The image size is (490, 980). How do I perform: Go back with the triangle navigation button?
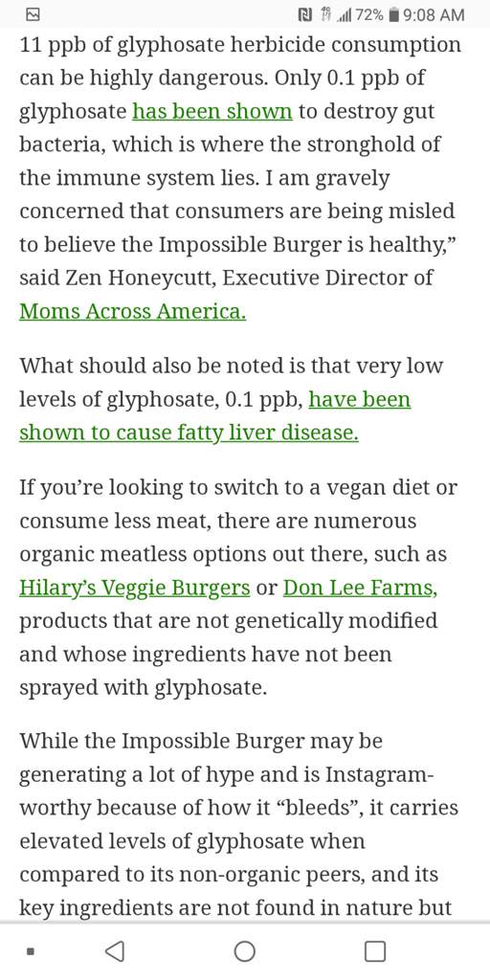[114, 951]
